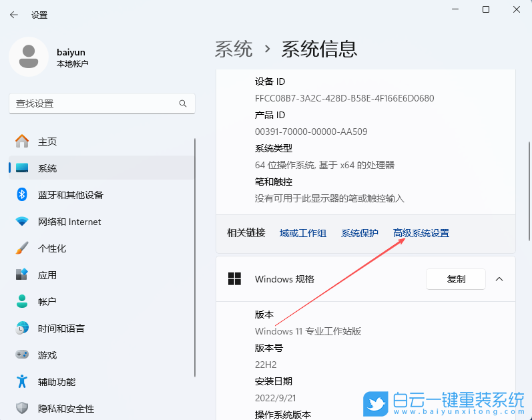Click the back arrow icon

[14, 15]
